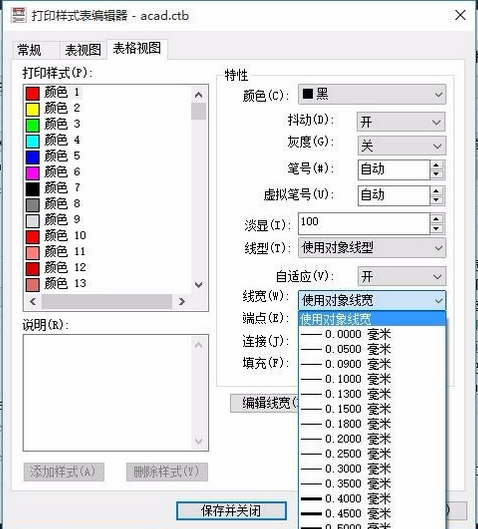Screen dimensions: 478x529
Task: Choose 0.0500 毫米 lineweight
Action: (372, 349)
